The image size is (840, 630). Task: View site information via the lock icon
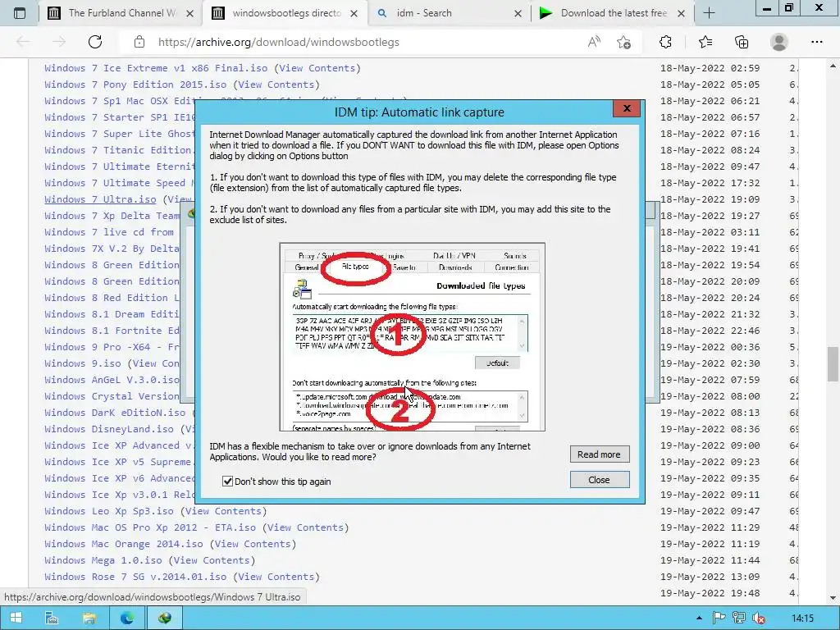click(139, 42)
